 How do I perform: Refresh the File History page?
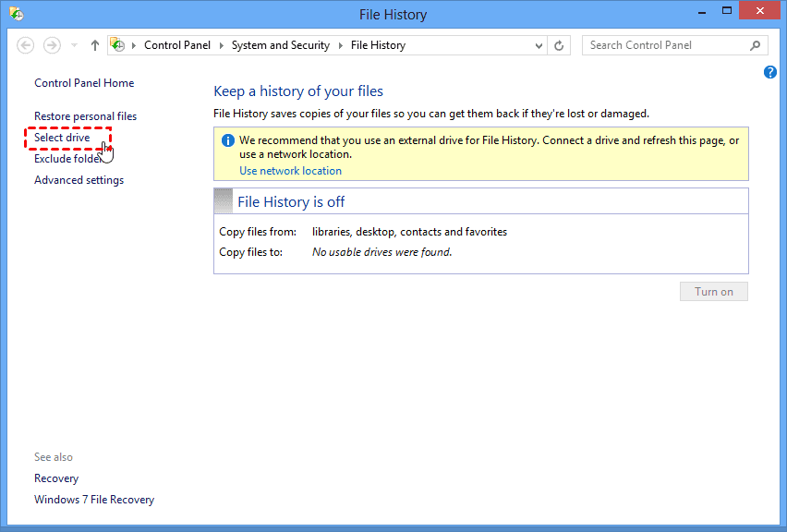559,45
